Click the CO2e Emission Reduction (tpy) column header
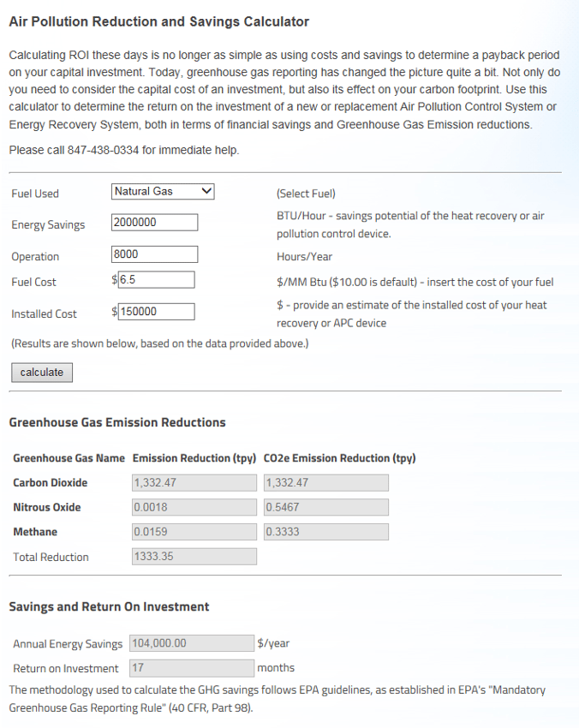Image resolution: width=579 pixels, height=728 pixels. (339, 458)
